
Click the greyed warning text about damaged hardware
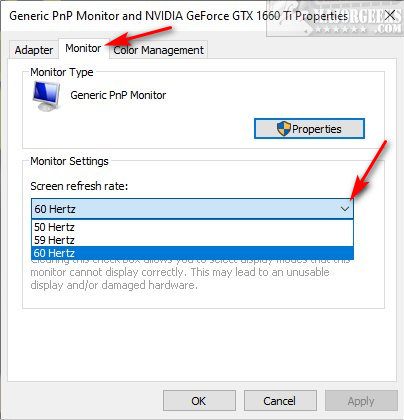click(x=180, y=278)
